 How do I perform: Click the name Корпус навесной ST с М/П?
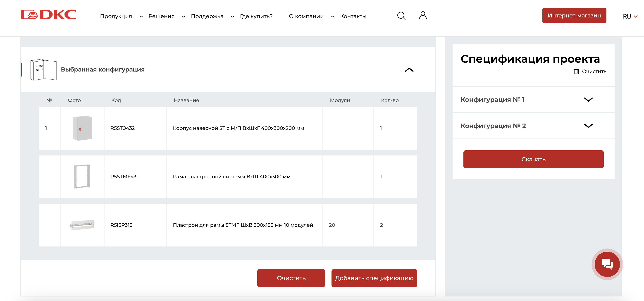click(x=239, y=128)
